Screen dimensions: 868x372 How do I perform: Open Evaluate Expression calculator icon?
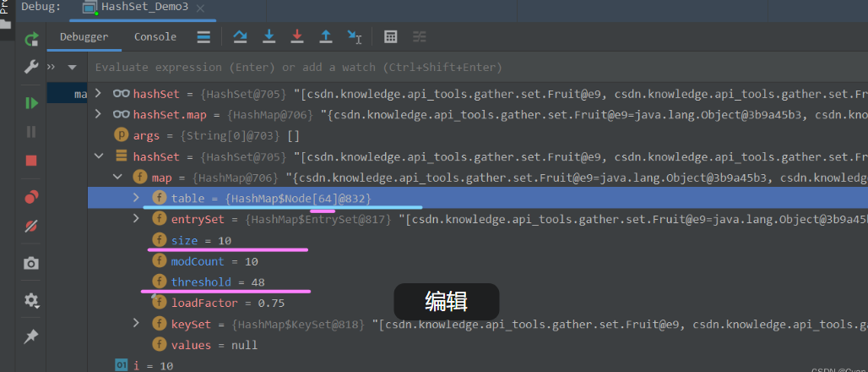391,37
